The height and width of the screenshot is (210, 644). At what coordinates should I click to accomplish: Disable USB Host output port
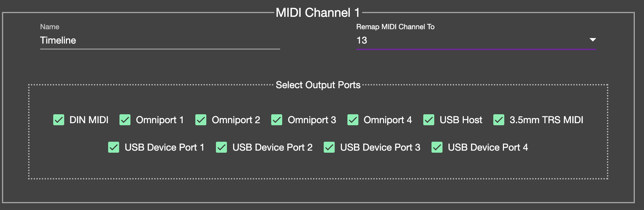[x=429, y=120]
